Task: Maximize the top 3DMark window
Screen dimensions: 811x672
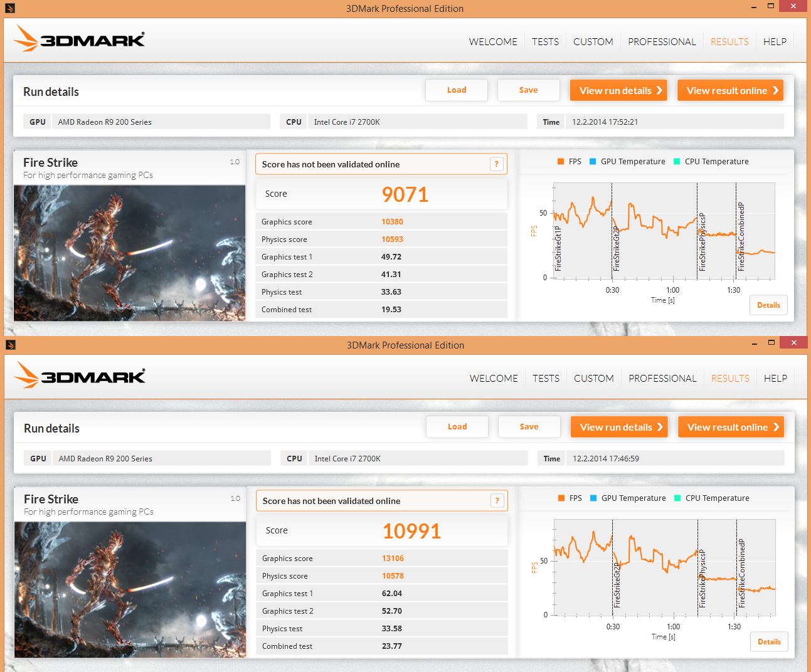Action: coord(771,6)
